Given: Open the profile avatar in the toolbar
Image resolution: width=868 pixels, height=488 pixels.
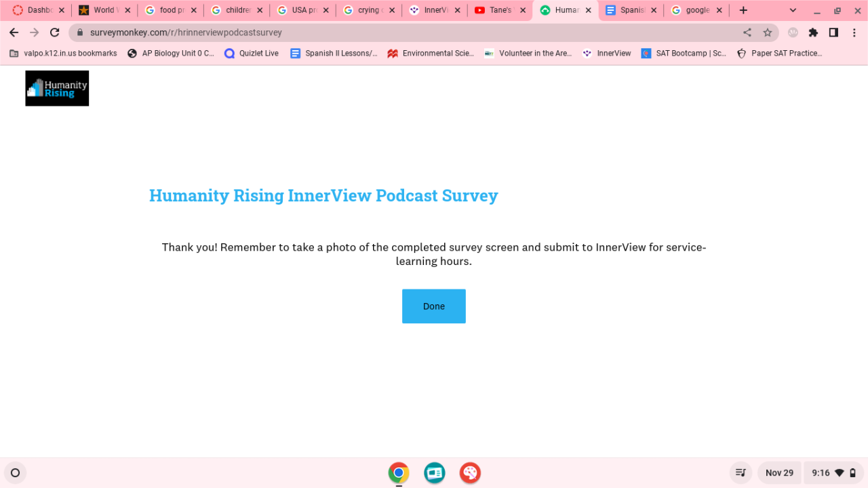Looking at the screenshot, I should click(793, 33).
